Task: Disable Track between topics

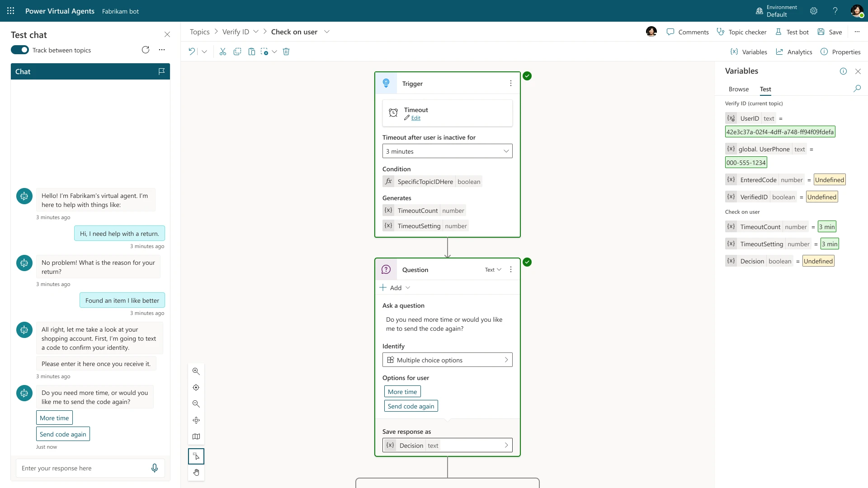Action: pos(19,50)
